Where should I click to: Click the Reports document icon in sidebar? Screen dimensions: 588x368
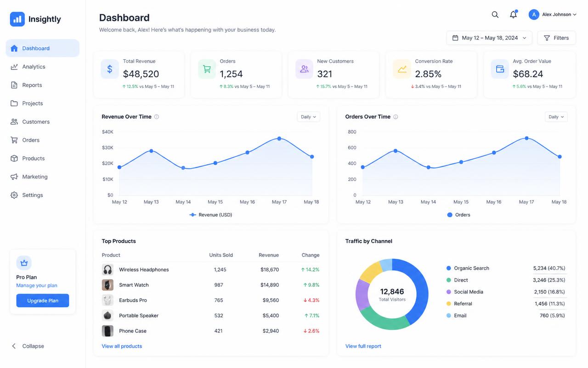(x=14, y=85)
